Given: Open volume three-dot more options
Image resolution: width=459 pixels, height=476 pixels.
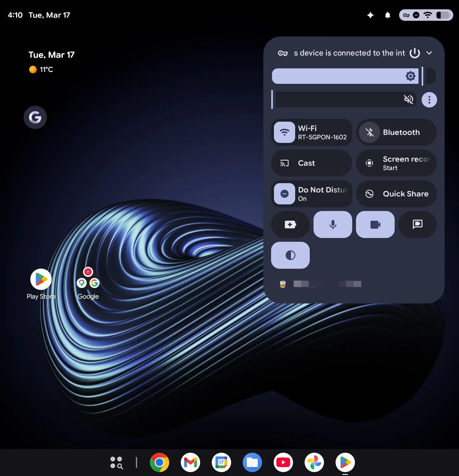Looking at the screenshot, I should tap(429, 100).
